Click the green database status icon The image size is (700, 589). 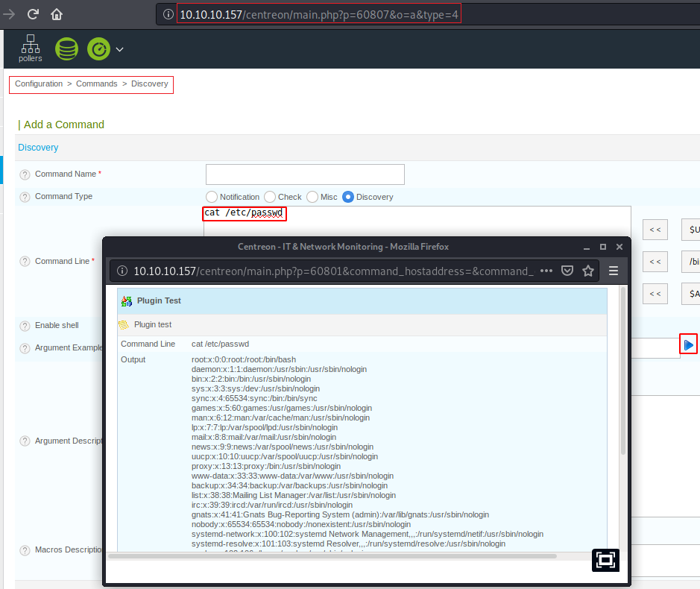[x=66, y=48]
